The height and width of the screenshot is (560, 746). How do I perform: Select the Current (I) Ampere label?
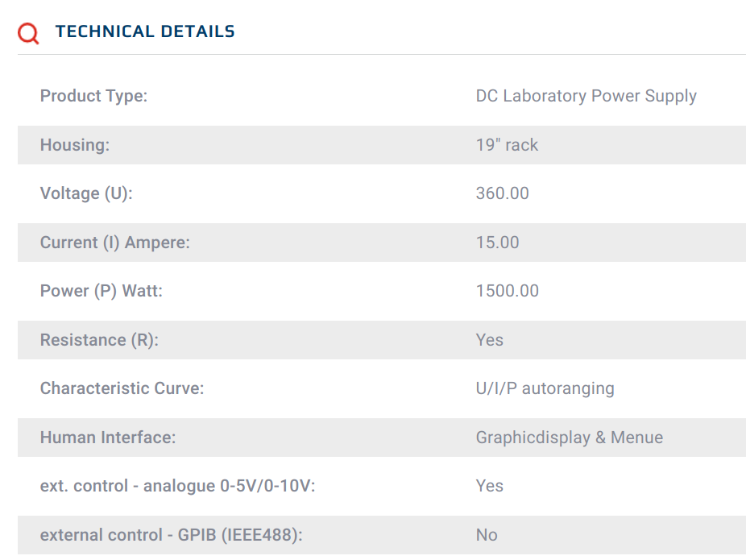(114, 243)
